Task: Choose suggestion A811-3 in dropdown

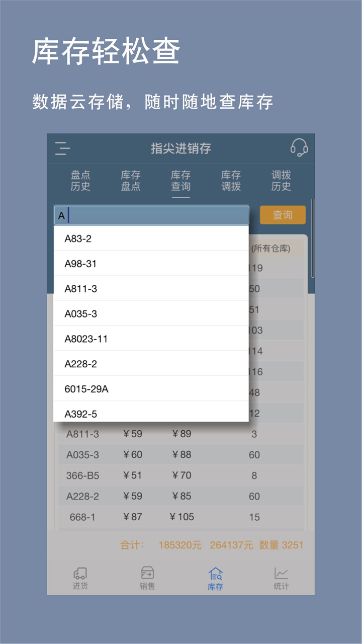Action: click(x=151, y=288)
